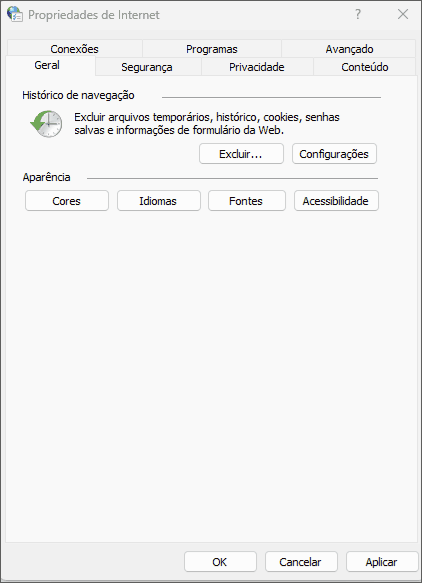
Task: Open browsing history Configurações
Action: click(334, 154)
